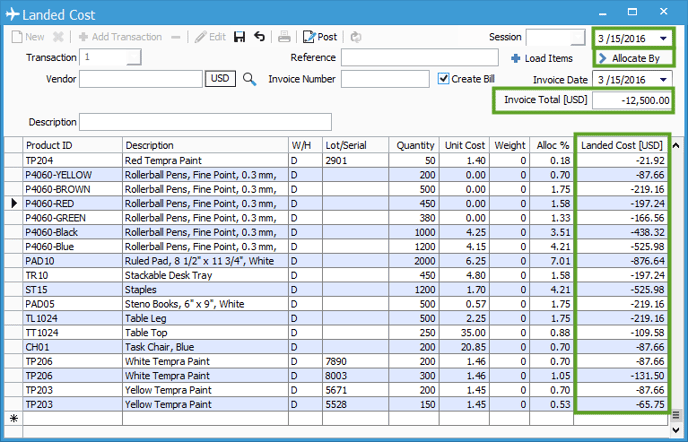
Task: Click the New document icon
Action: pyautogui.click(x=17, y=37)
